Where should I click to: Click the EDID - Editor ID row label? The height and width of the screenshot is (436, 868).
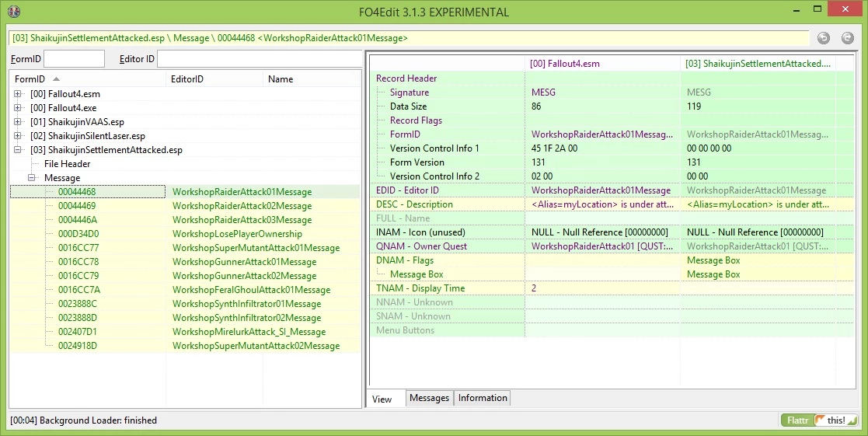[x=407, y=190]
